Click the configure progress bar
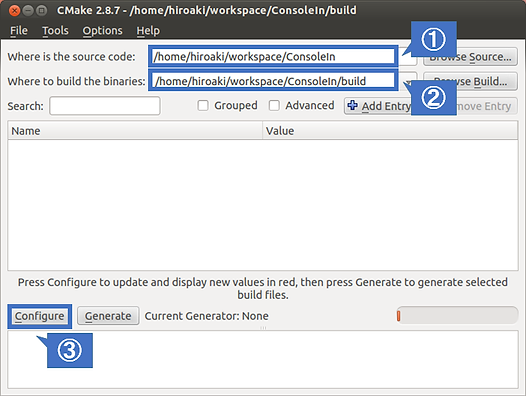This screenshot has width=526, height=396. pos(457,315)
